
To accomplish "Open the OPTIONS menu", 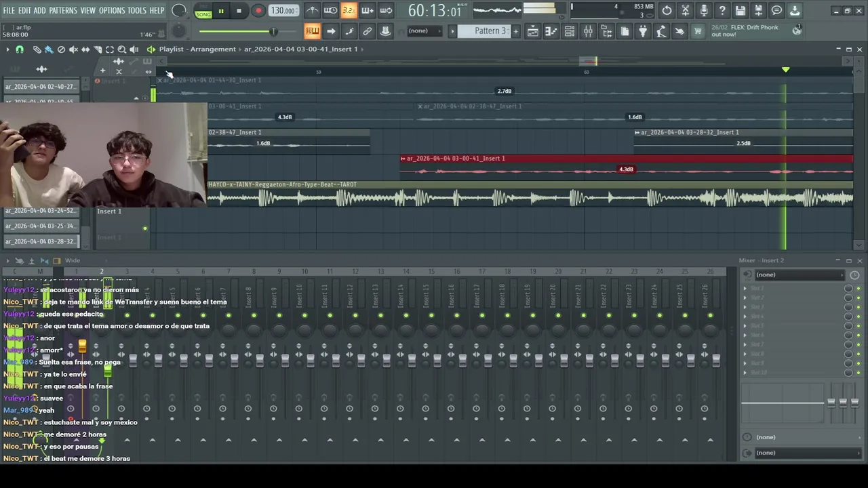I will [112, 11].
